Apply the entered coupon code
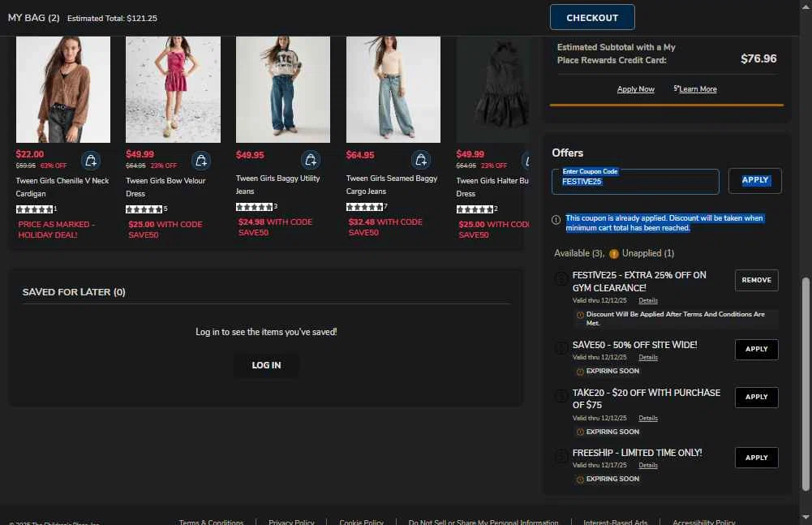The width and height of the screenshot is (812, 525). [x=755, y=180]
